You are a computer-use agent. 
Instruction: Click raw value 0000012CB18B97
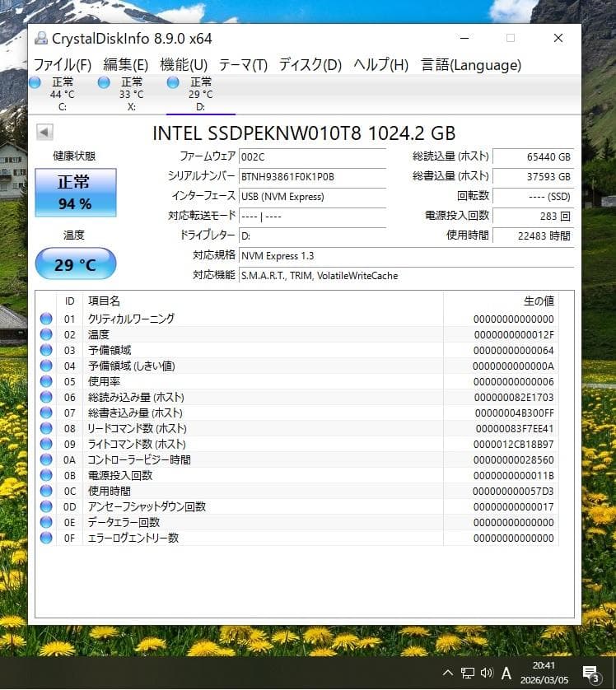[514, 445]
